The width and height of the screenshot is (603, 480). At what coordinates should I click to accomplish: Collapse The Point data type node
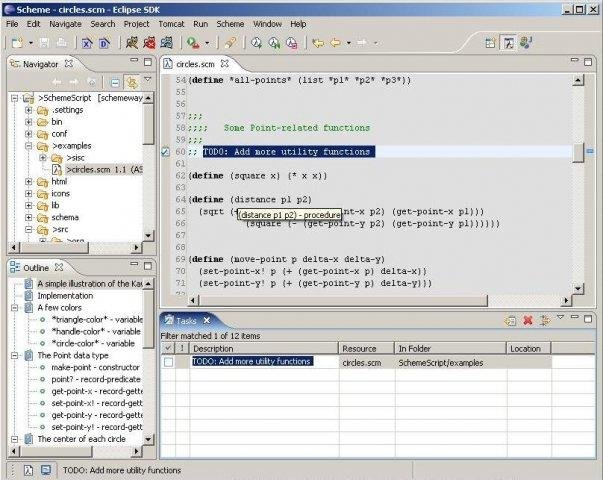pyautogui.click(x=14, y=355)
